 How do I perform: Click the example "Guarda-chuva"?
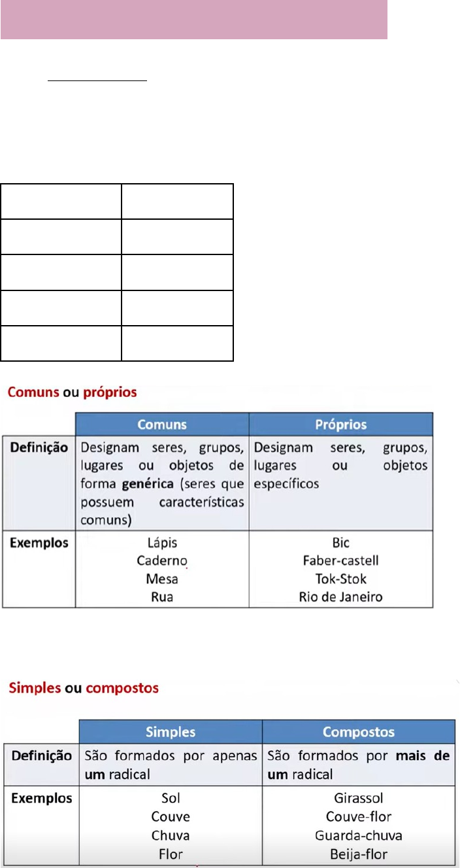pyautogui.click(x=358, y=835)
